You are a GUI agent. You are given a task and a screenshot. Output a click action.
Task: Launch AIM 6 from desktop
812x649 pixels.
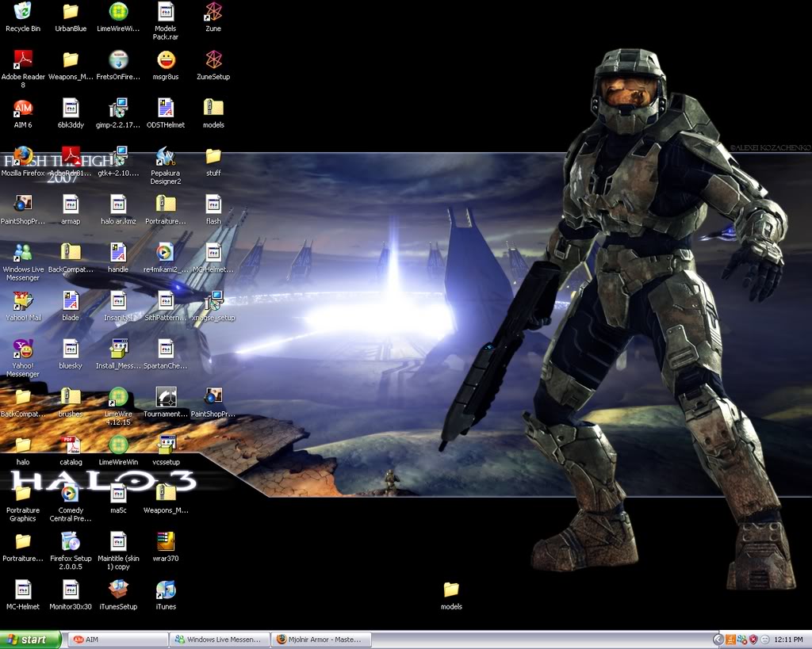tap(23, 108)
